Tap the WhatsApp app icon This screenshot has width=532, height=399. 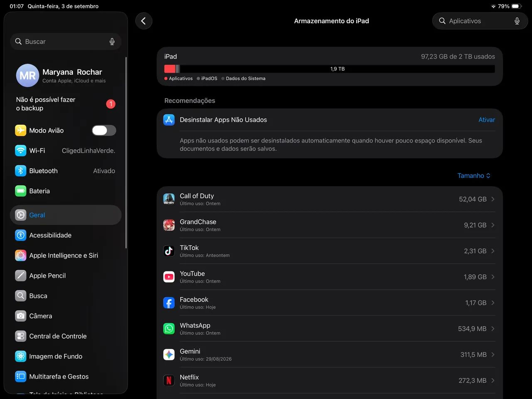click(169, 328)
